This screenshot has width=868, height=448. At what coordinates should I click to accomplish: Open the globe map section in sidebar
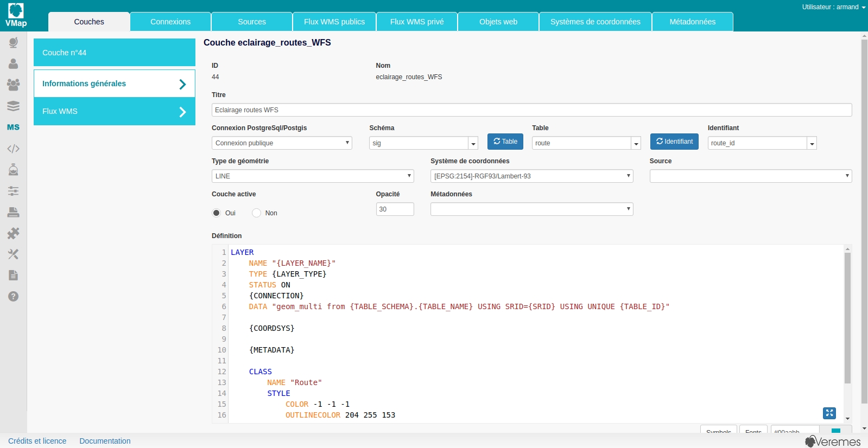pyautogui.click(x=14, y=42)
